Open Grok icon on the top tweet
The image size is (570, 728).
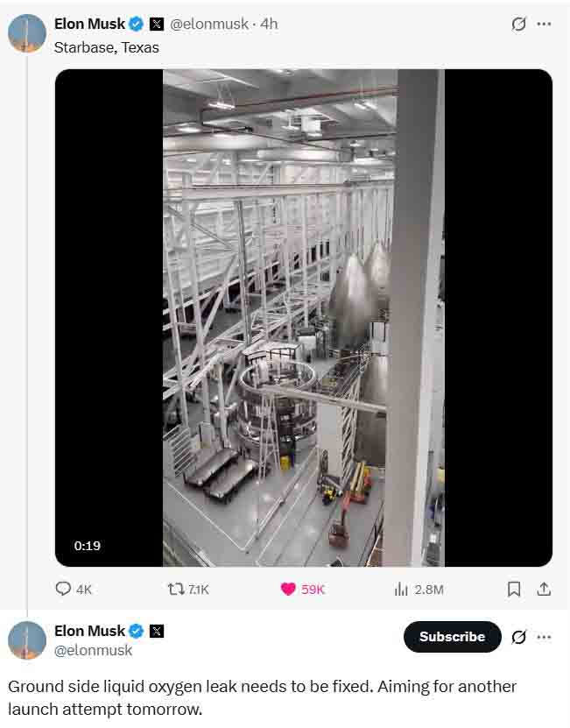click(518, 25)
